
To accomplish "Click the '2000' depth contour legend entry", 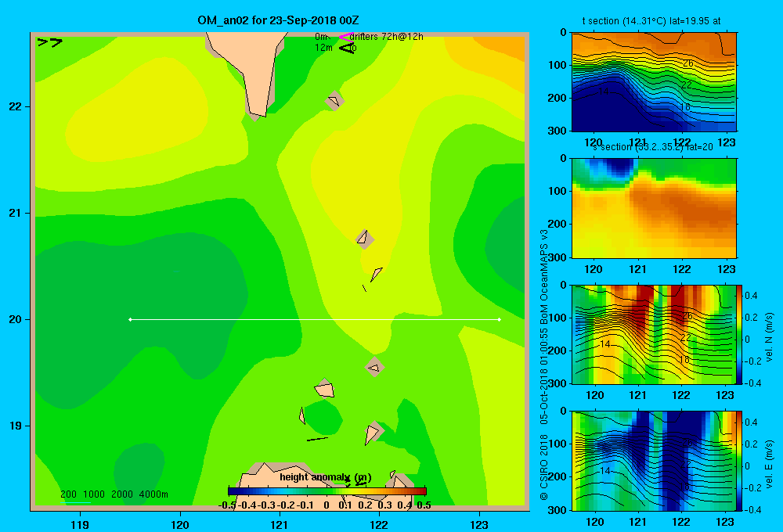I will pyautogui.click(x=122, y=494).
